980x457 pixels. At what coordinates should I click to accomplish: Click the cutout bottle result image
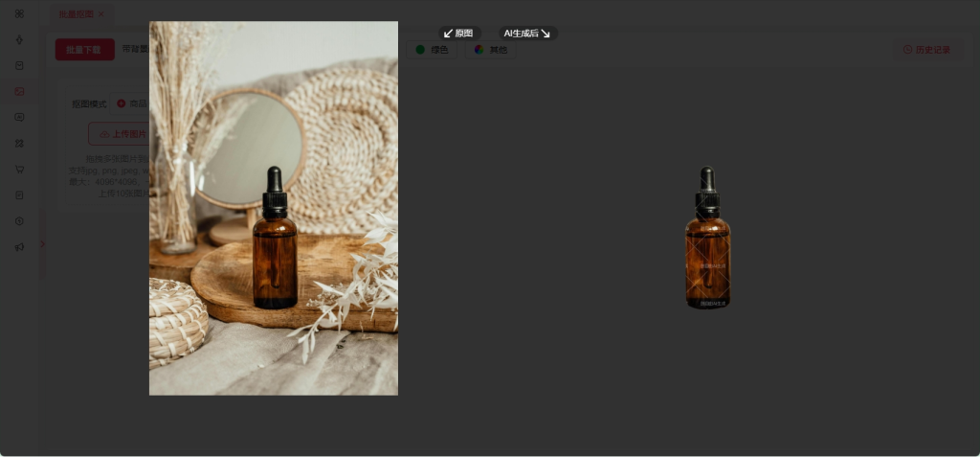(x=707, y=239)
